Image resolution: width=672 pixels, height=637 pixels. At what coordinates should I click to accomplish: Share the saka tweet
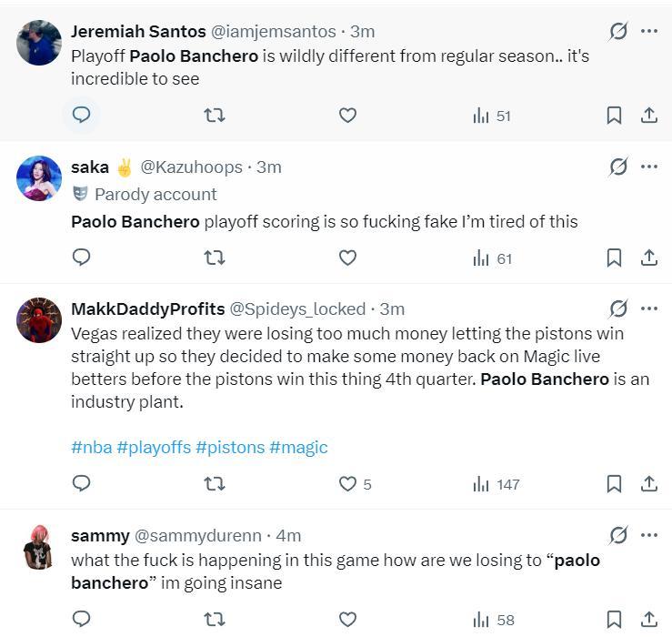(649, 258)
